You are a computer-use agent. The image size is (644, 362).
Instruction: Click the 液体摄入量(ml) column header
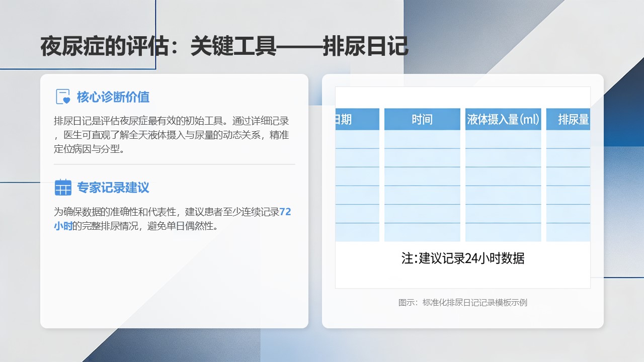(503, 119)
